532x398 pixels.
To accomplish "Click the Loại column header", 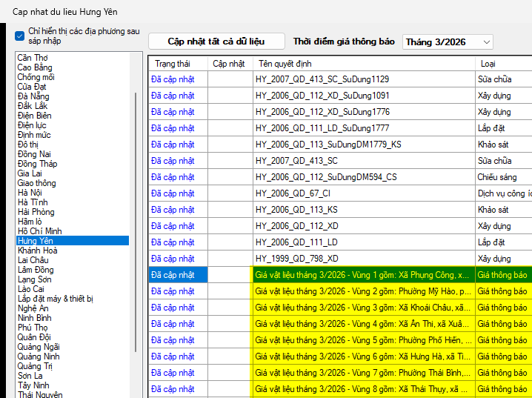I will pos(488,64).
